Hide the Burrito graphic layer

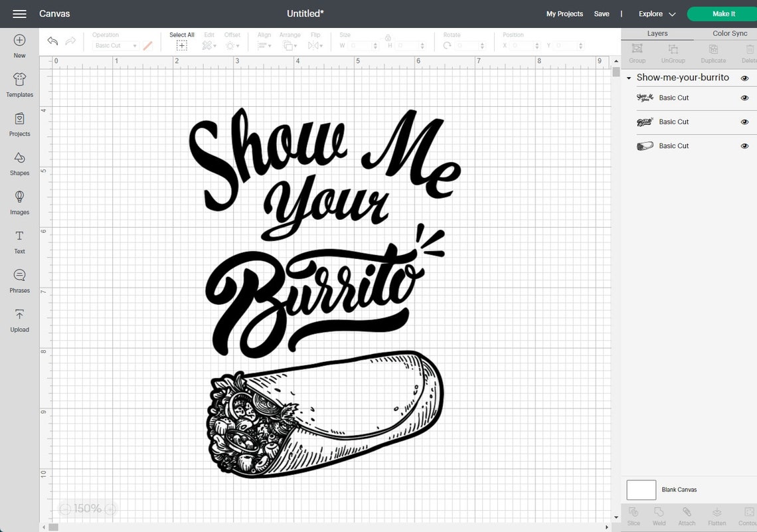pyautogui.click(x=745, y=145)
